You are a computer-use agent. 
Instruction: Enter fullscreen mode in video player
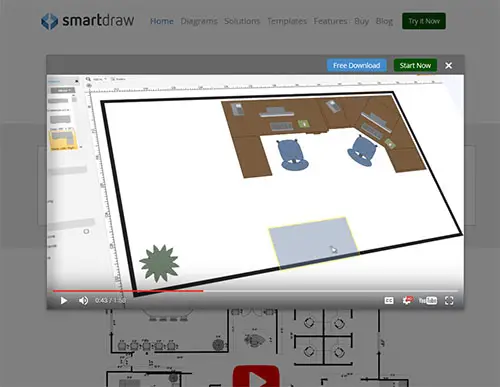[449, 301]
